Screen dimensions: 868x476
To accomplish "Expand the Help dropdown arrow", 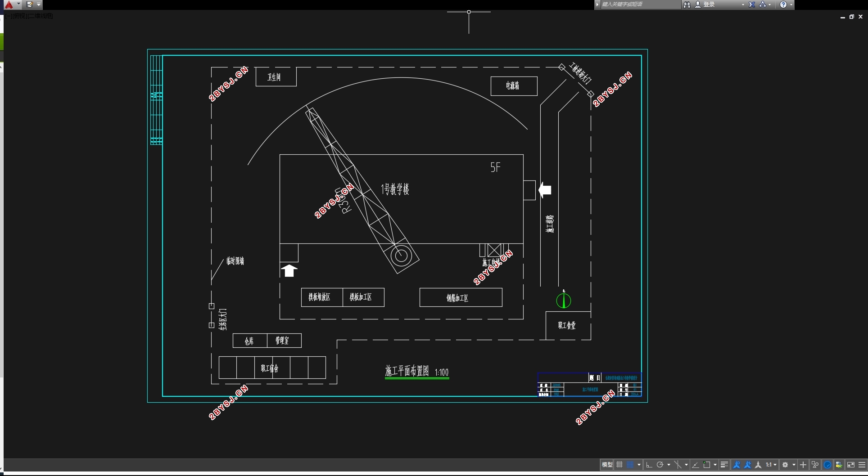I will pyautogui.click(x=791, y=4).
